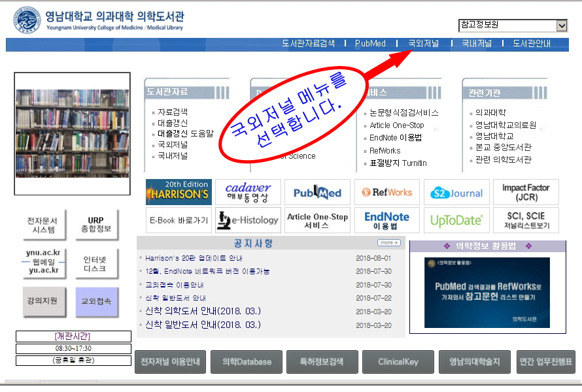Open 대출갱신 link under 도서관자료

pyautogui.click(x=173, y=123)
